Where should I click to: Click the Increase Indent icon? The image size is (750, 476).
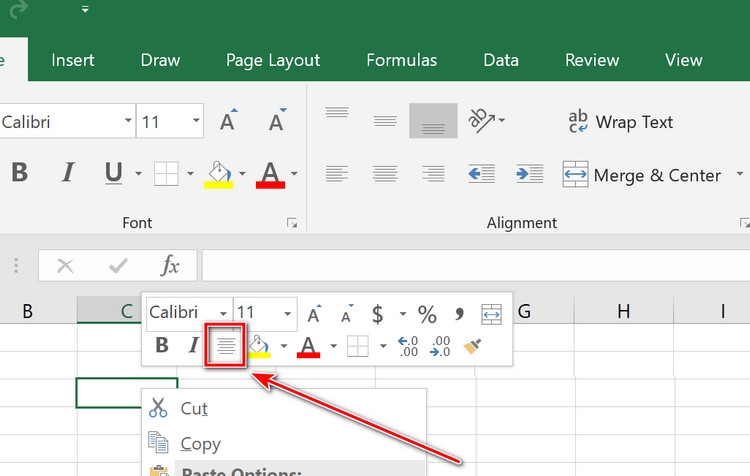[529, 174]
